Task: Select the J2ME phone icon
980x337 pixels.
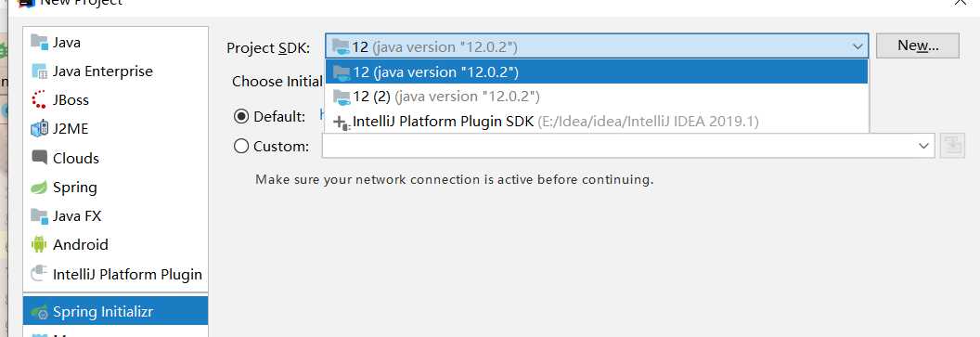Action: point(39,129)
